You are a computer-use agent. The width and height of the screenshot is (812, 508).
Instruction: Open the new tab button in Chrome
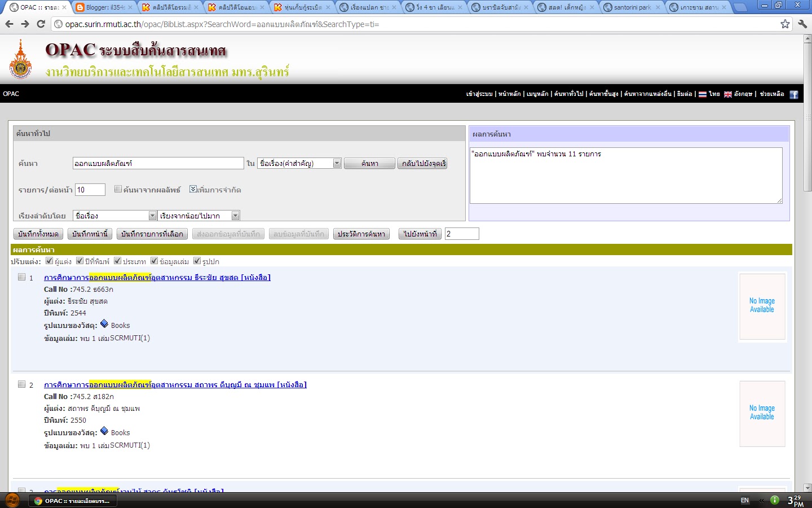coord(740,7)
